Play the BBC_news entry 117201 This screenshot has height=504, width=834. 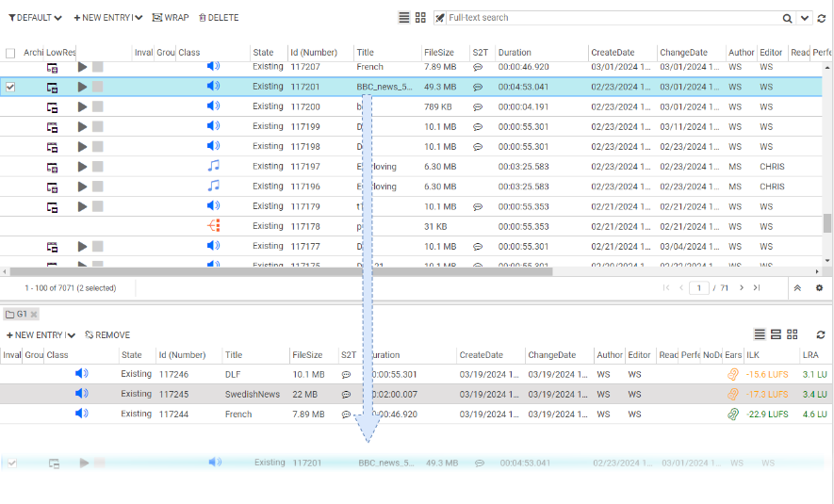(x=82, y=87)
